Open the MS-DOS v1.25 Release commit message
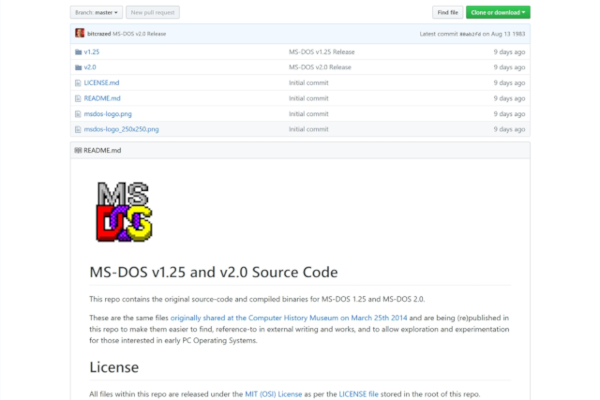 (321, 52)
